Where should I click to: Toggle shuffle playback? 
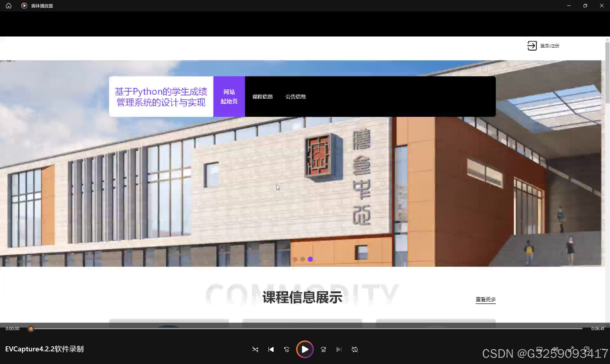(x=255, y=349)
